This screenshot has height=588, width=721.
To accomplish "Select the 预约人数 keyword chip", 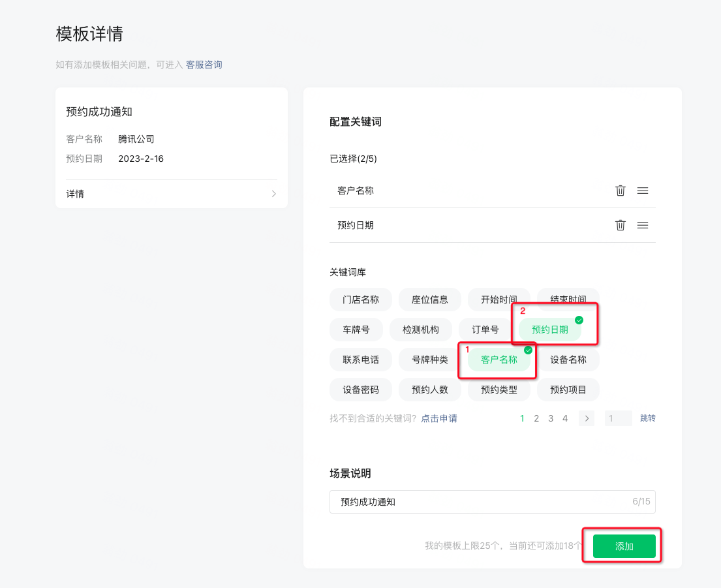I will 429,390.
